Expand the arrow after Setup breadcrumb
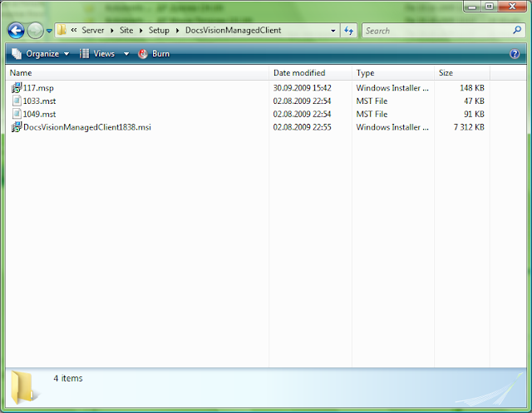Image resolution: width=532 pixels, height=413 pixels. point(177,31)
